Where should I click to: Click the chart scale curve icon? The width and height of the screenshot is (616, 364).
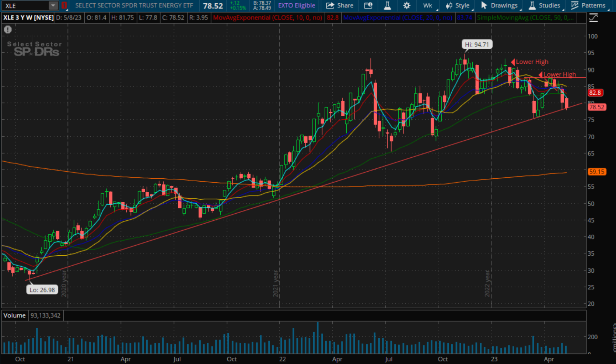tap(594, 18)
